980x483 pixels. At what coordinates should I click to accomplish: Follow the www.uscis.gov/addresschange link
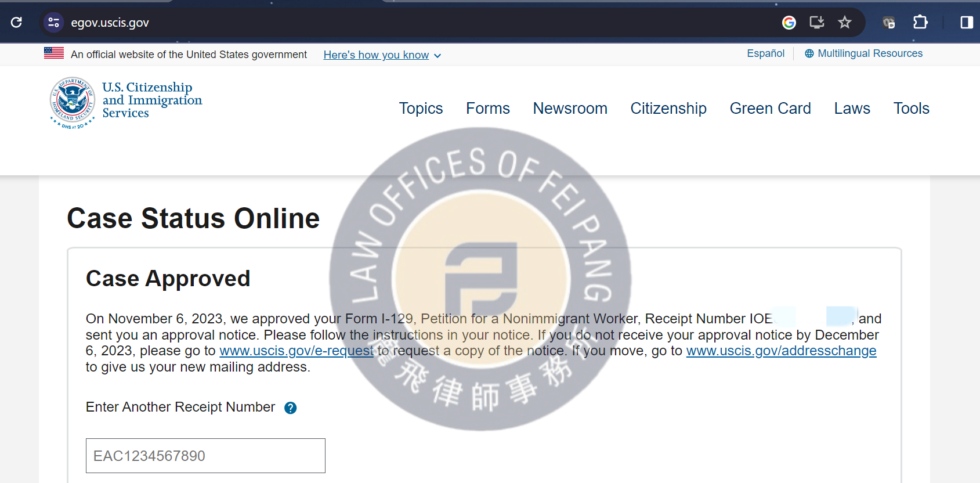pyautogui.click(x=781, y=351)
